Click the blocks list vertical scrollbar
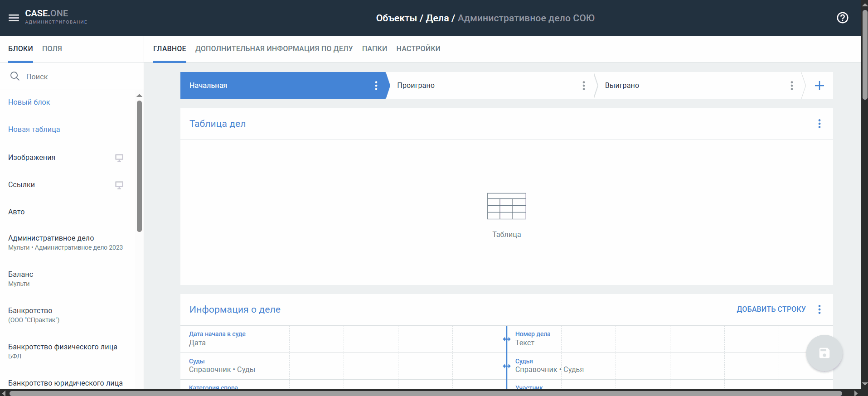The image size is (868, 396). (x=139, y=166)
